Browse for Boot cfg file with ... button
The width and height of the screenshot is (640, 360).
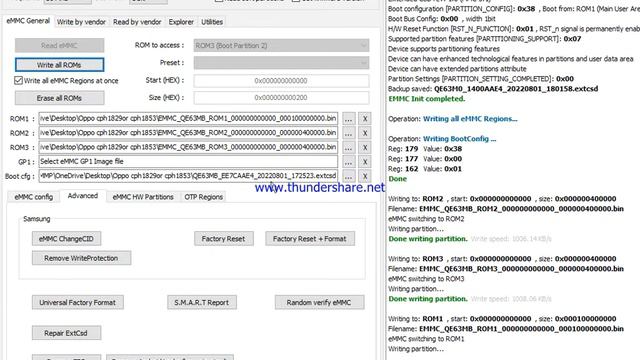coord(348,176)
